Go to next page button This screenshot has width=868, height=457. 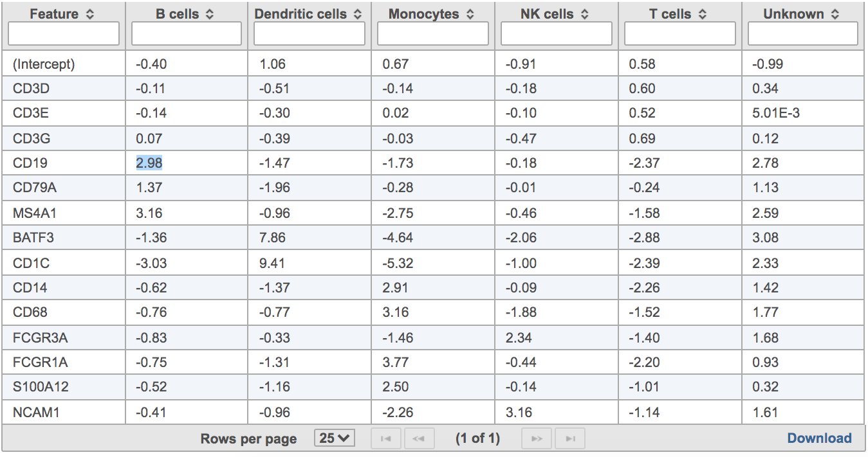coord(537,438)
